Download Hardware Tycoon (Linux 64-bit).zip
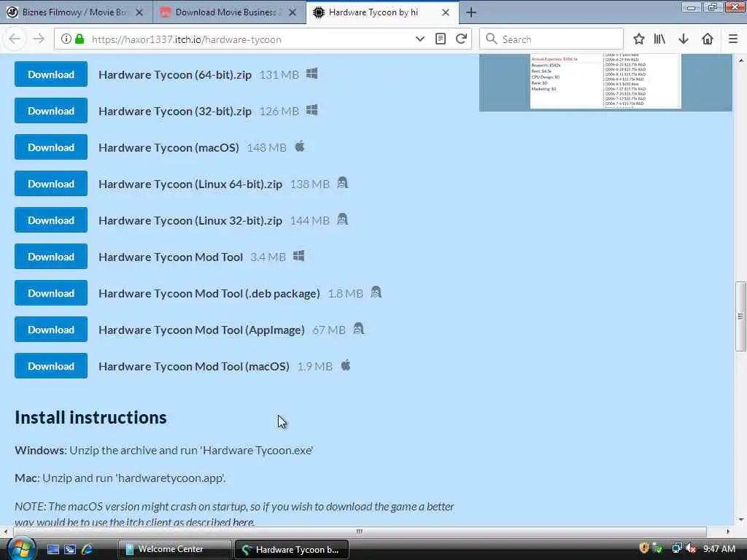Image resolution: width=747 pixels, height=560 pixels. (51, 184)
